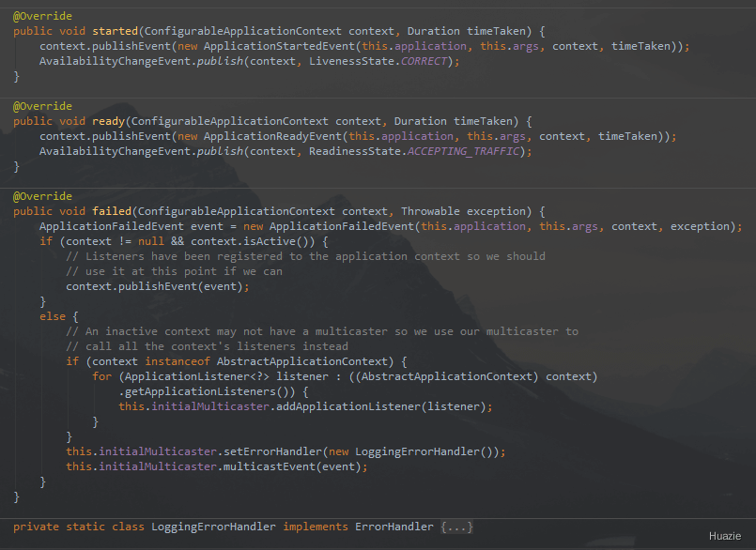The image size is (756, 550).
Task: Click the 'implements' keyword
Action: coord(316,527)
